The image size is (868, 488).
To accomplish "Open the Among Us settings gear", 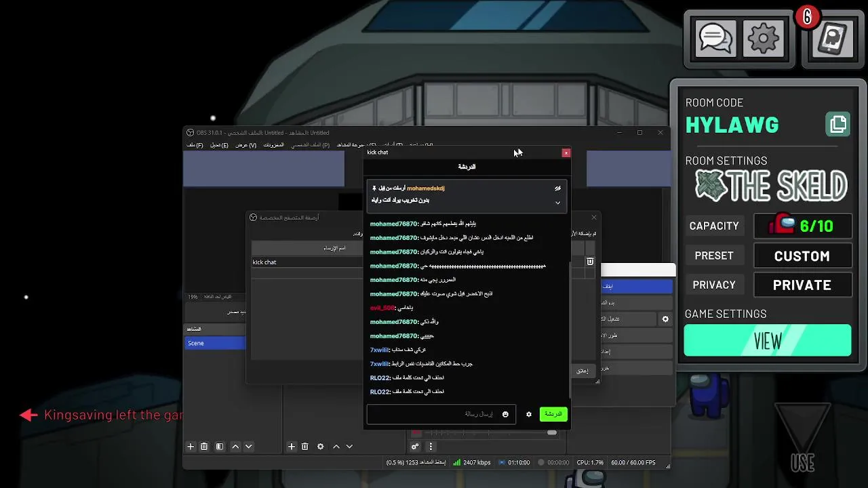I will click(764, 39).
